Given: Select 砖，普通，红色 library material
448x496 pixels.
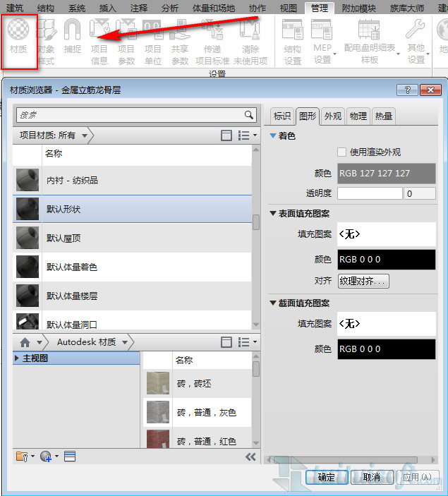Looking at the screenshot, I should coord(198,439).
